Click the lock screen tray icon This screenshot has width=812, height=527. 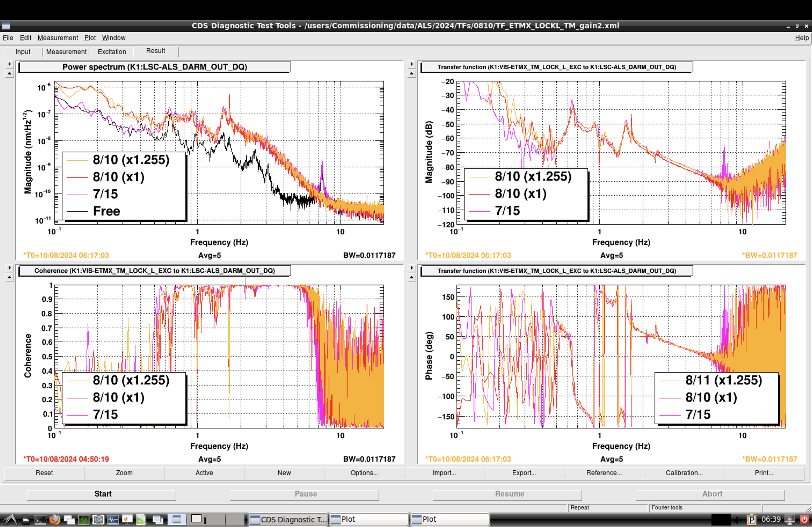coord(789,519)
